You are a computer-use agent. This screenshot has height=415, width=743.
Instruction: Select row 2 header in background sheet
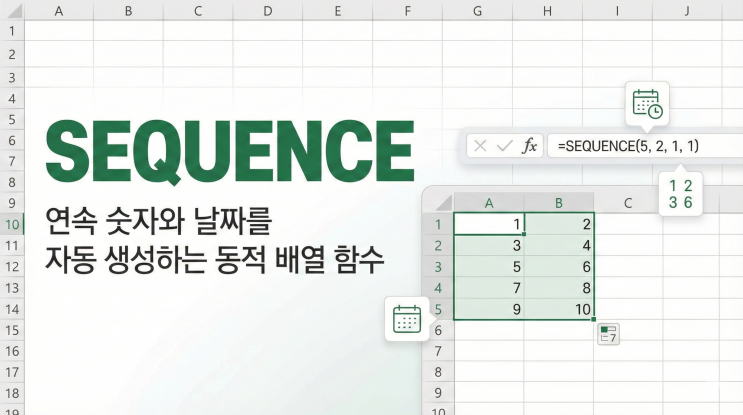[12, 54]
